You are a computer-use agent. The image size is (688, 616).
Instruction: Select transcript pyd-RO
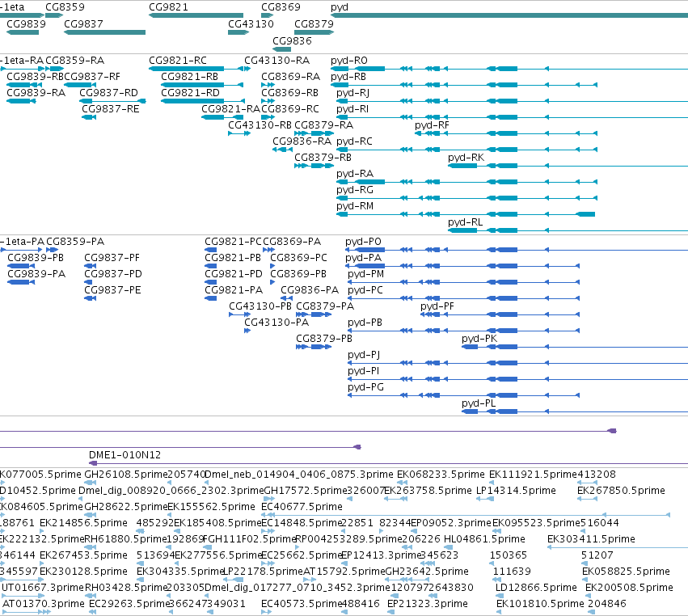(348, 60)
